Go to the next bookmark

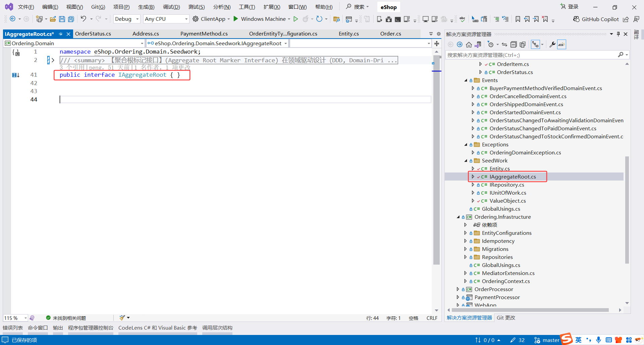tap(536, 19)
